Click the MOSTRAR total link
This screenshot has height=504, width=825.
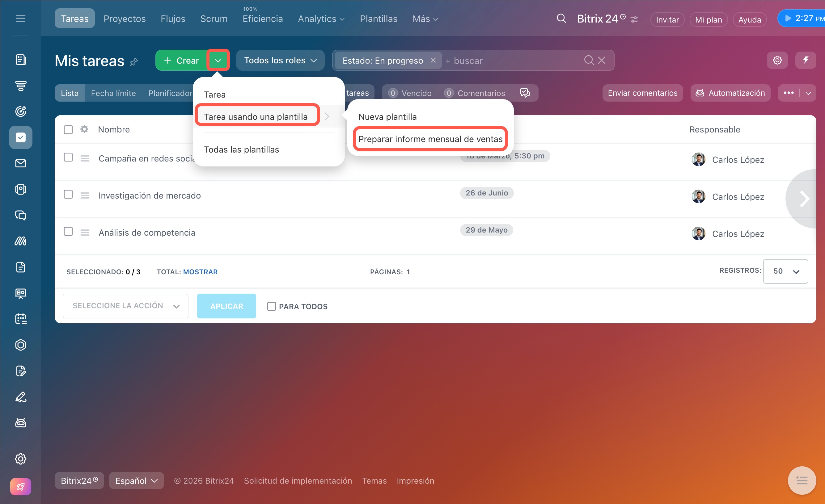(x=200, y=272)
